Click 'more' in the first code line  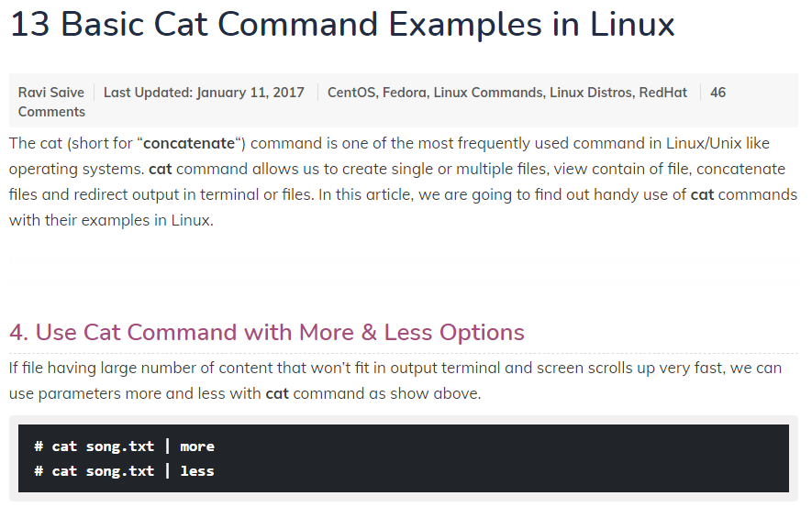point(197,446)
